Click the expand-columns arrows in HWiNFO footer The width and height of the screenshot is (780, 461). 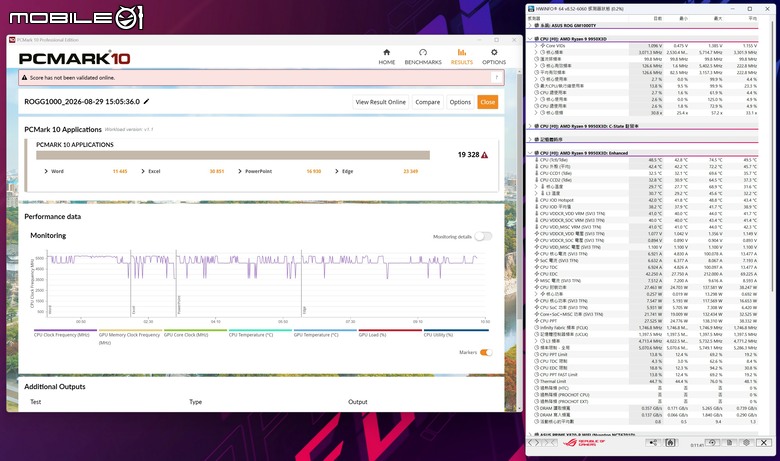(x=533, y=443)
